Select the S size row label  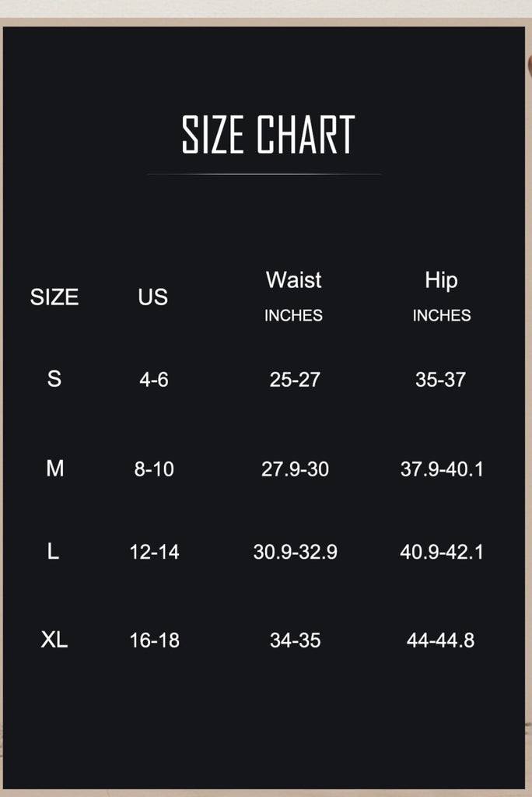coord(54,379)
